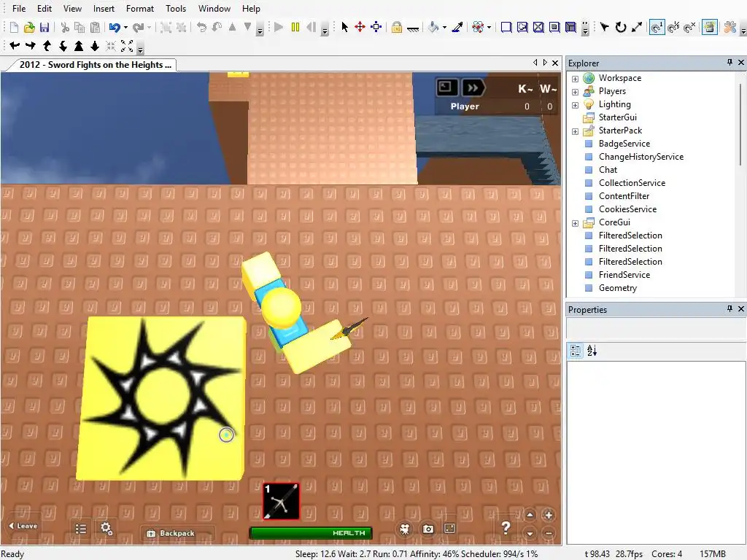The height and width of the screenshot is (560, 747).
Task: Click the orange plugin wrench icon
Action: [729, 27]
